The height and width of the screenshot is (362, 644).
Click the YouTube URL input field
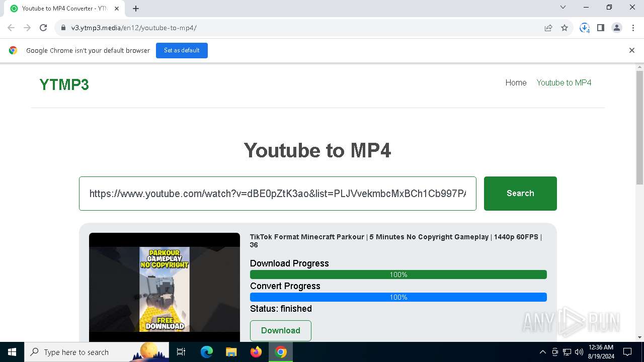(x=278, y=194)
